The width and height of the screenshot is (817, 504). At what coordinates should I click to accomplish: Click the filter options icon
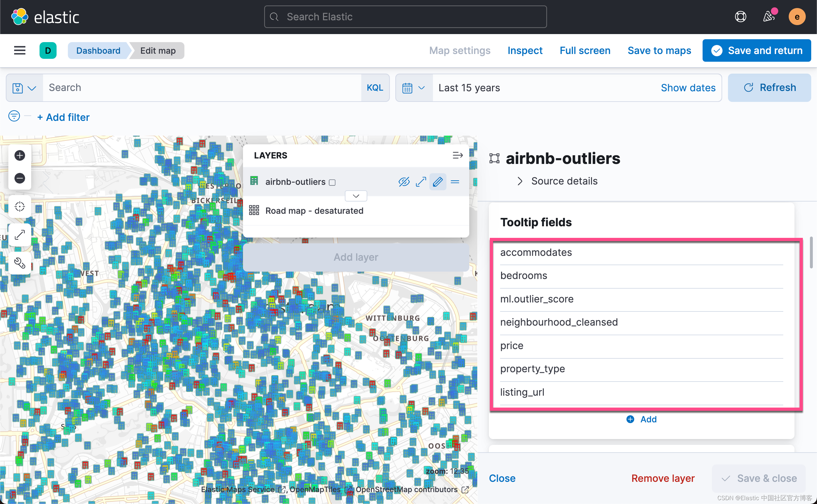click(14, 116)
